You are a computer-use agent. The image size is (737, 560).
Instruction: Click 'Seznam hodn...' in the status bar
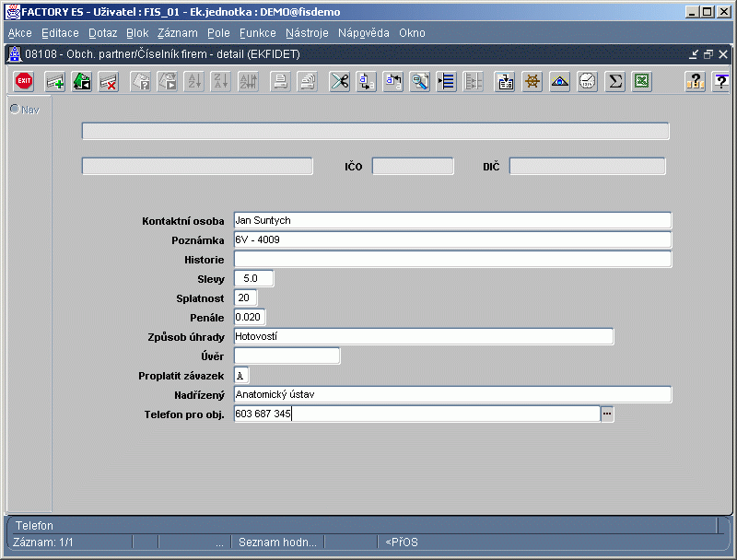click(x=277, y=542)
